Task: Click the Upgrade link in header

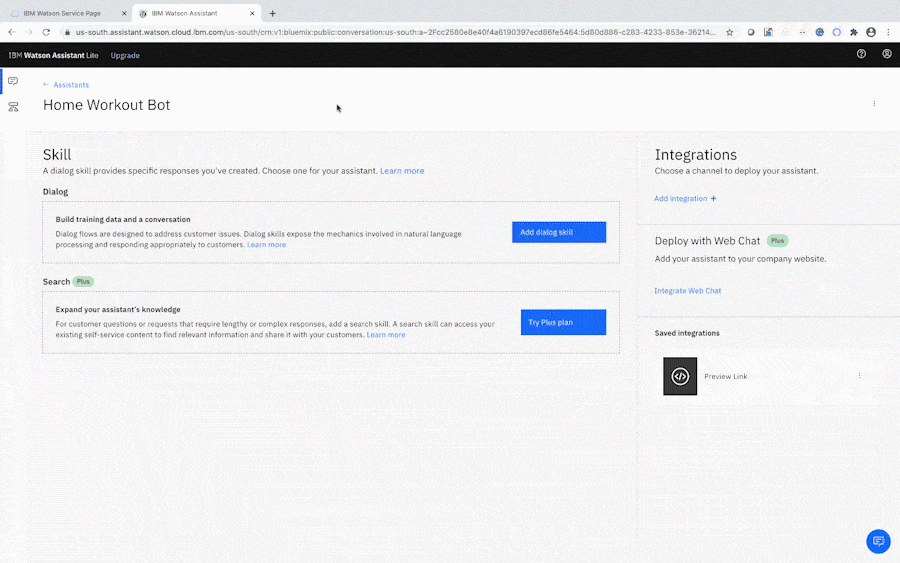Action: coord(125,56)
